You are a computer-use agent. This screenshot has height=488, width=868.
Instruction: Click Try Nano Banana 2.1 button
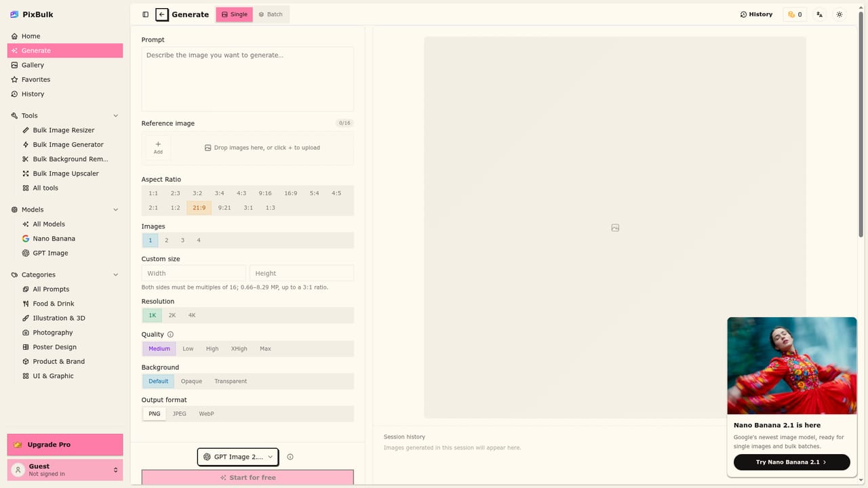791,462
